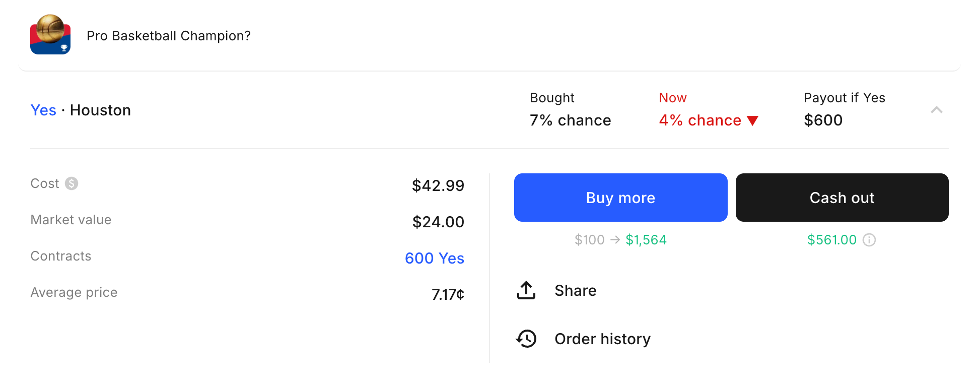Screen dimensions: 980x385
Task: Open the Pro Basketball Champion market title
Action: click(169, 36)
